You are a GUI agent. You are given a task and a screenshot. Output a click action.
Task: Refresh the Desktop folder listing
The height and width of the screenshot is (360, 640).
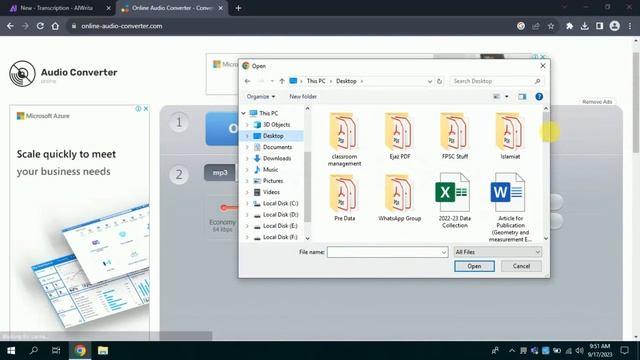tap(440, 81)
